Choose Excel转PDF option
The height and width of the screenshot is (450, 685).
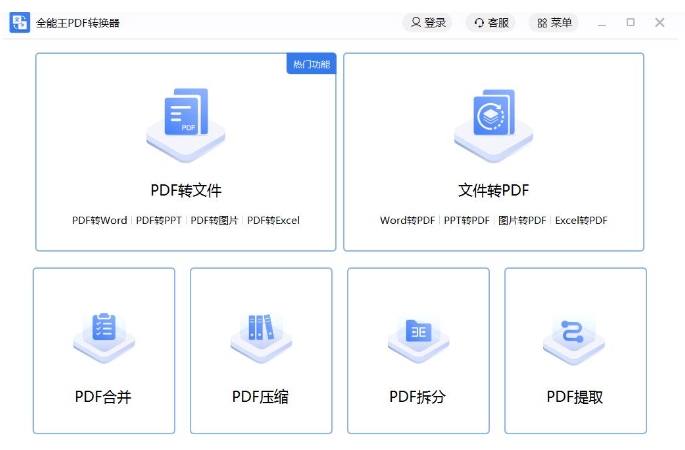coord(581,220)
